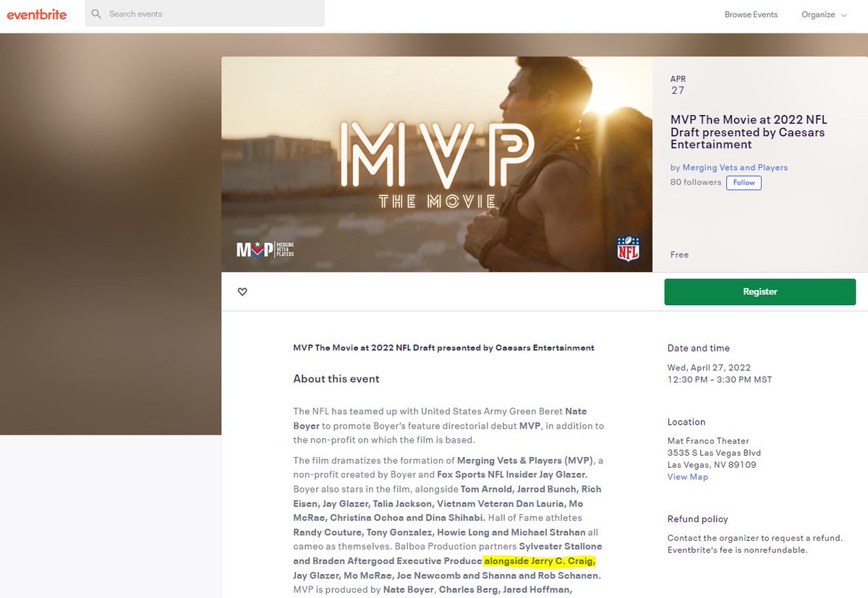Screen dimensions: 868x598
Task: Click the NFL shield logo in banner
Action: pos(628,249)
